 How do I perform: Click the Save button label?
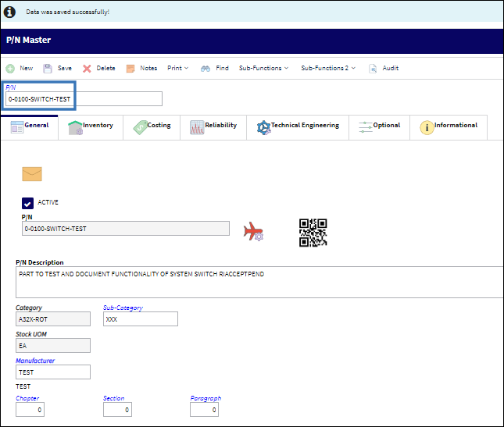pyautogui.click(x=65, y=68)
